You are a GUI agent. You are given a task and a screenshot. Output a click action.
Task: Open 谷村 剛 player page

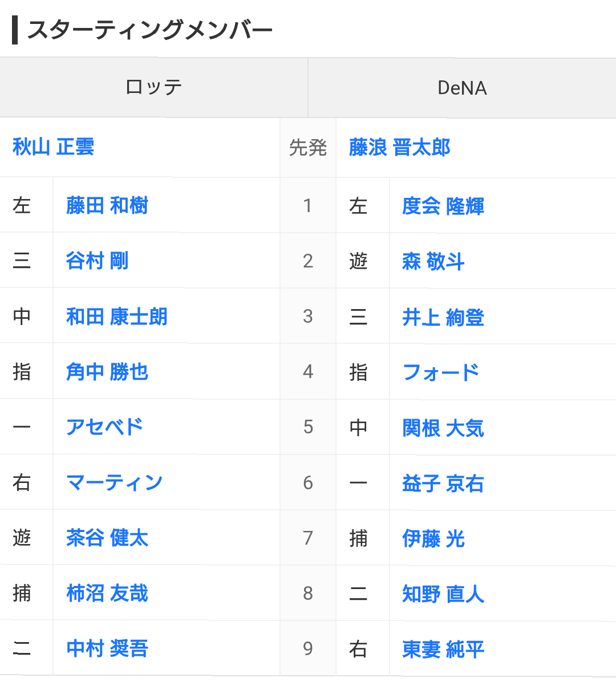[98, 261]
